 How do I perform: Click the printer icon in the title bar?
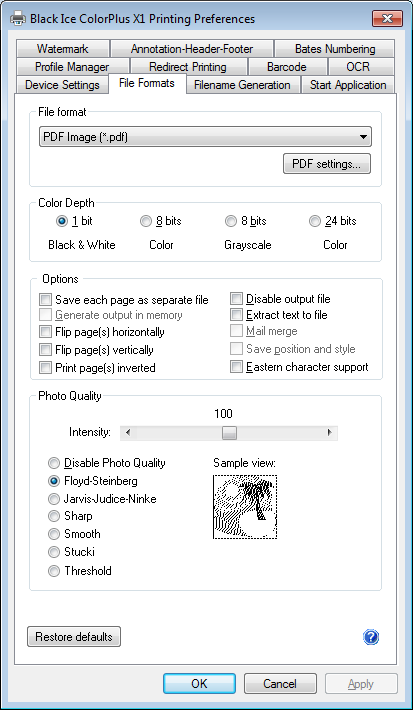(x=17, y=19)
